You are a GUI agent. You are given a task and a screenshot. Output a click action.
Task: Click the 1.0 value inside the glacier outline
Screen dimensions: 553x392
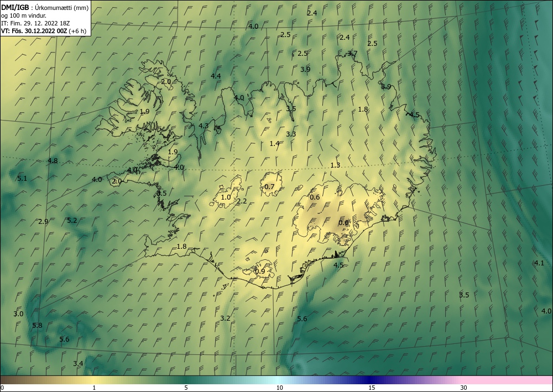226,197
